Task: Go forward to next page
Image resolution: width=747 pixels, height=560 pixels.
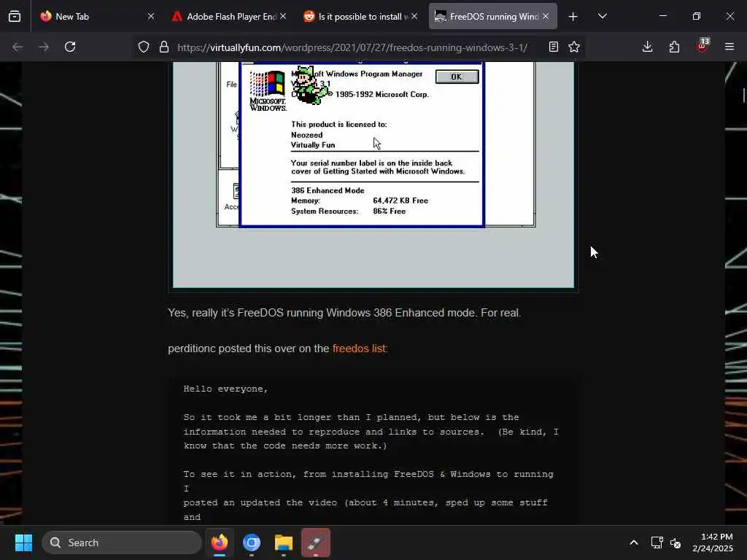Action: 44,47
